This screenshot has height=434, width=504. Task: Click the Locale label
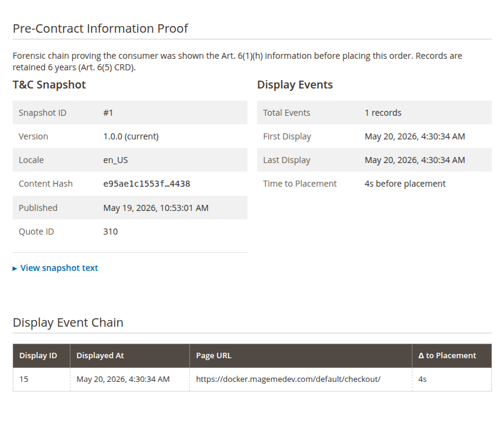[x=31, y=160]
